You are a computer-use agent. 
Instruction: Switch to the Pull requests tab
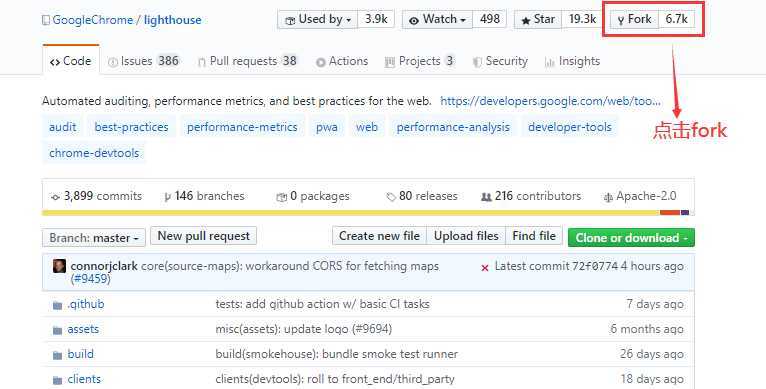247,61
